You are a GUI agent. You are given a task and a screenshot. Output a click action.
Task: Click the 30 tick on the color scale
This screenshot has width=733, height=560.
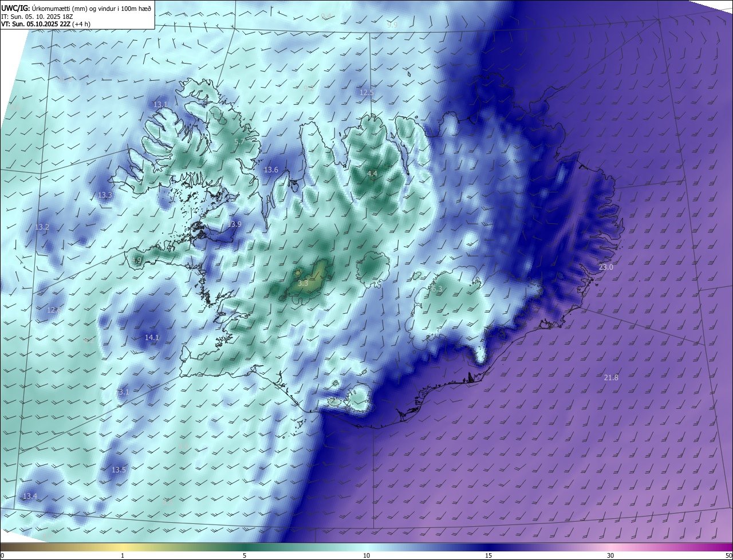610,556
